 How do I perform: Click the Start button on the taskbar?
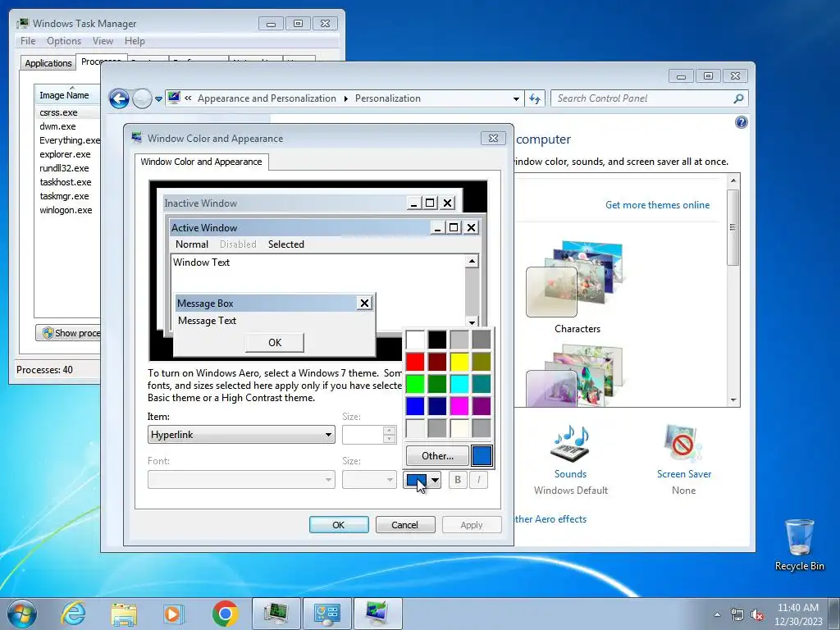click(22, 614)
